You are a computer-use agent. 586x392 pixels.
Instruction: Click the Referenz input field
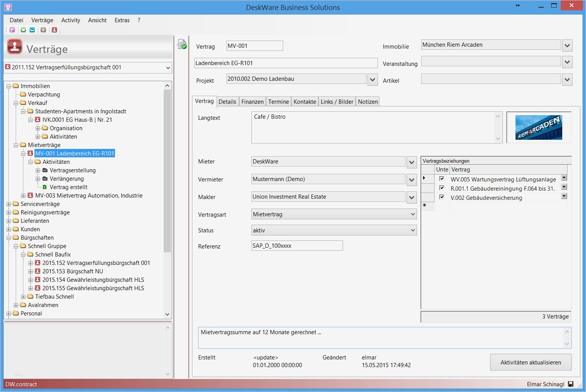pos(297,246)
